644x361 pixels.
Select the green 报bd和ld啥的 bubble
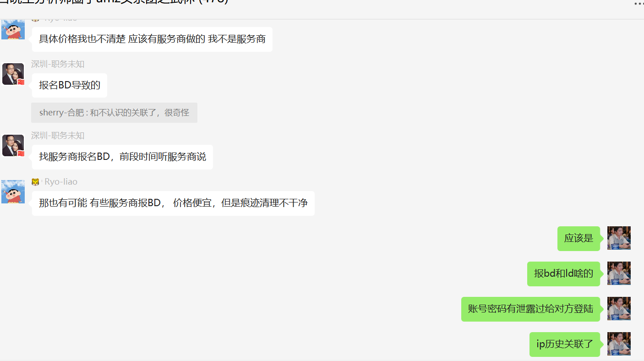pyautogui.click(x=563, y=273)
